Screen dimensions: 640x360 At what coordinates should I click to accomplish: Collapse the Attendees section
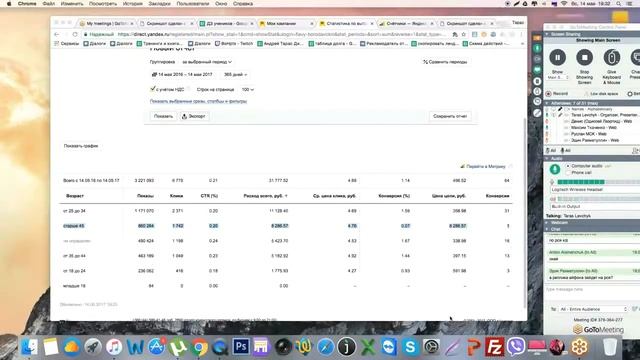(x=547, y=103)
